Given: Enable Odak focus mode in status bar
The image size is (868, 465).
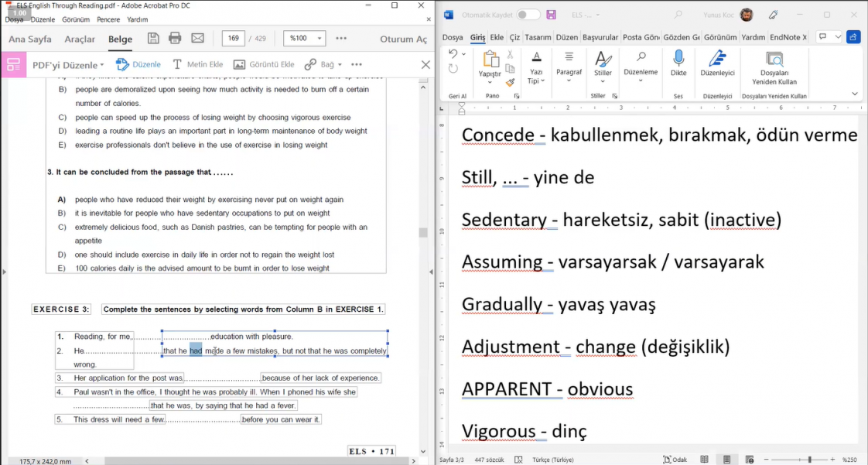Looking at the screenshot, I should tap(675, 460).
